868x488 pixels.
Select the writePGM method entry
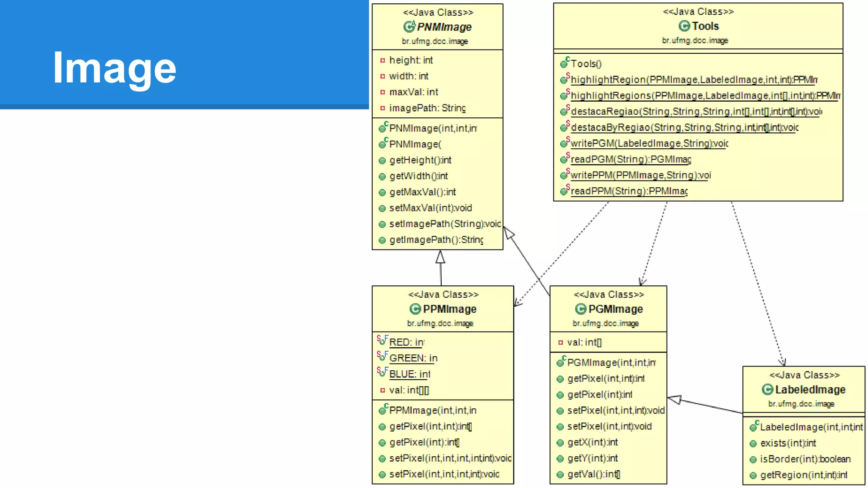[649, 143]
